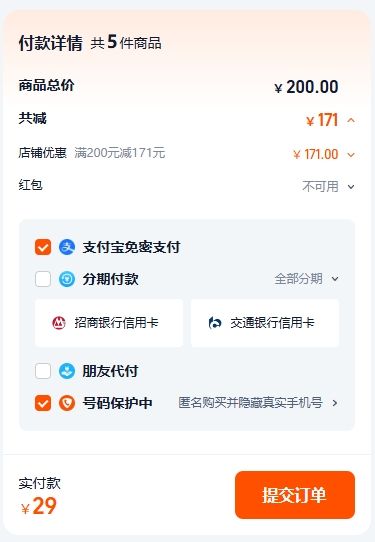The image size is (375, 542).
Task: Click the friend-pay blue icon
Action: 67,371
